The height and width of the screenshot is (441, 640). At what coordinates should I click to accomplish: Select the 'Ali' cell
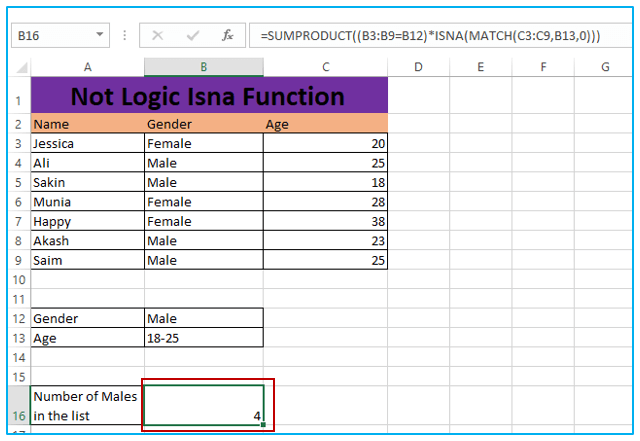pyautogui.click(x=87, y=163)
